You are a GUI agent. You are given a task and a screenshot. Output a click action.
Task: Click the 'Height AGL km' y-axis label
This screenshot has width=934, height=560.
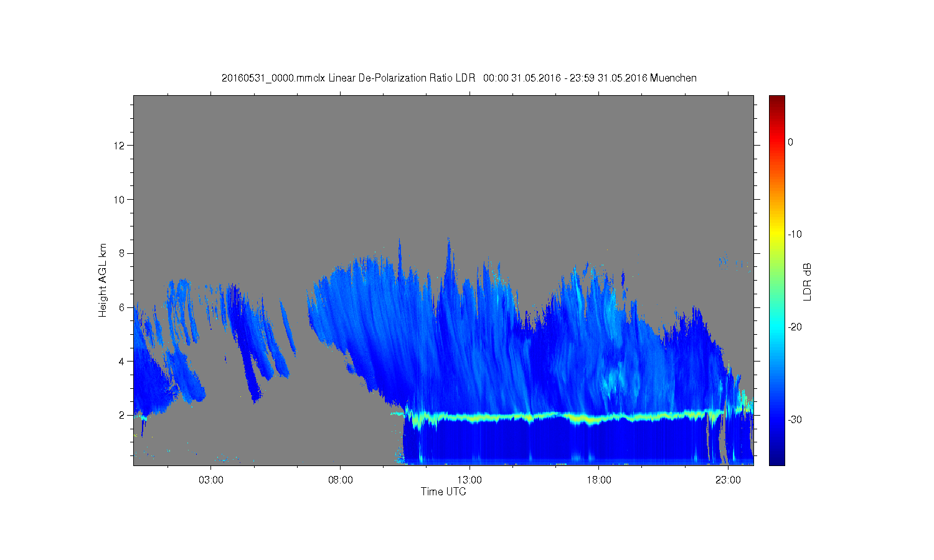(103, 280)
